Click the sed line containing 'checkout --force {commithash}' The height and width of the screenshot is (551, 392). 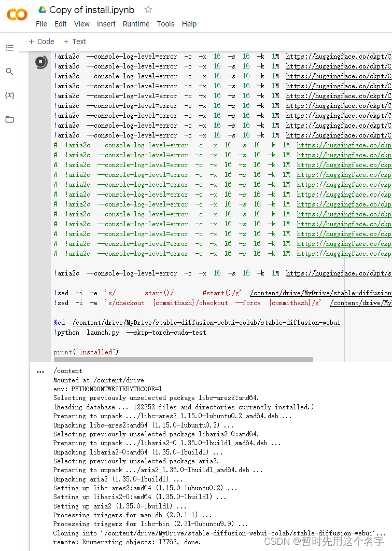(222, 303)
